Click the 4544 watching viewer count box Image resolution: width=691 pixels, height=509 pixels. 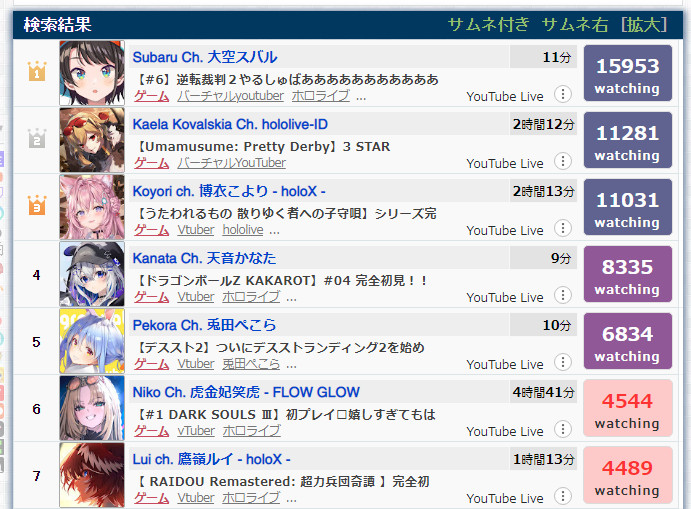click(628, 408)
